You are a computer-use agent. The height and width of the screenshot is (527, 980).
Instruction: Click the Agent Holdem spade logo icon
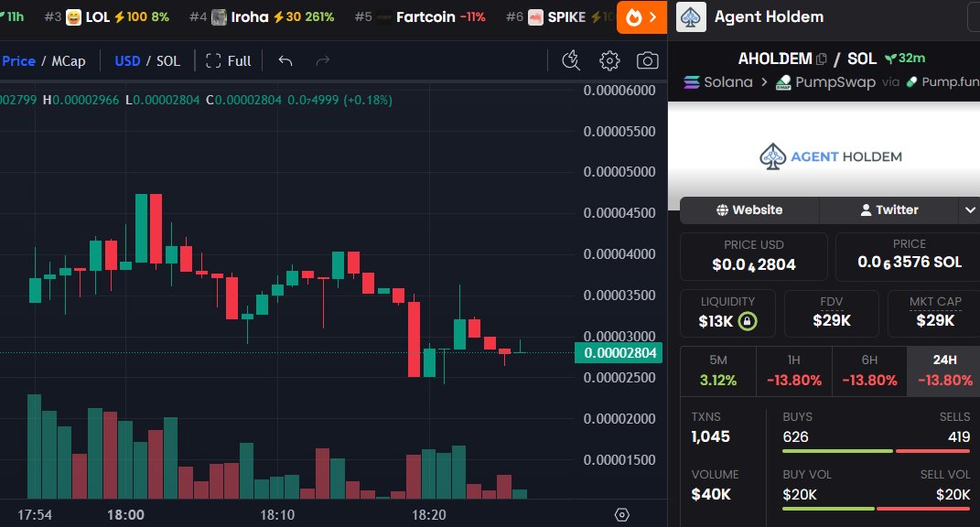tap(691, 16)
